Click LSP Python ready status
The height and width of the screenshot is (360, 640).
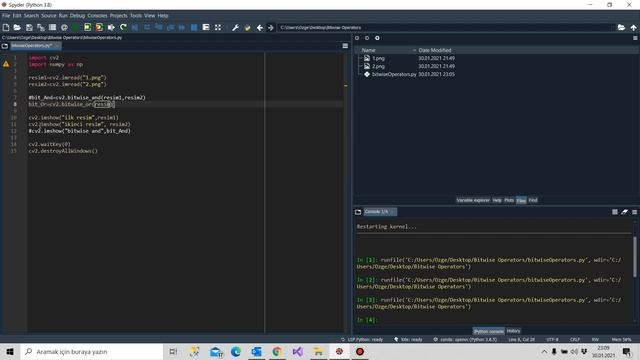[x=362, y=340]
